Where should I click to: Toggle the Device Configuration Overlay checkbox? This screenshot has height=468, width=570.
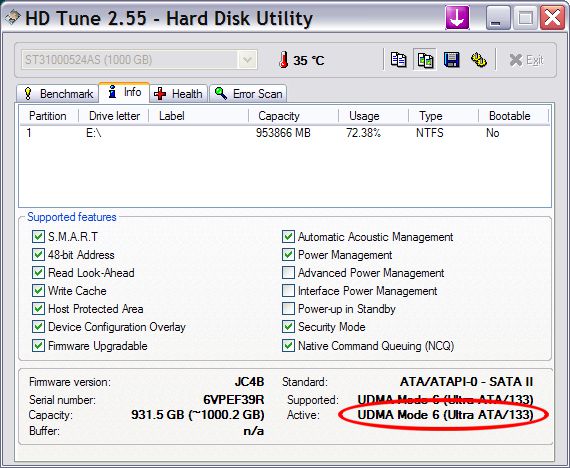coord(38,327)
